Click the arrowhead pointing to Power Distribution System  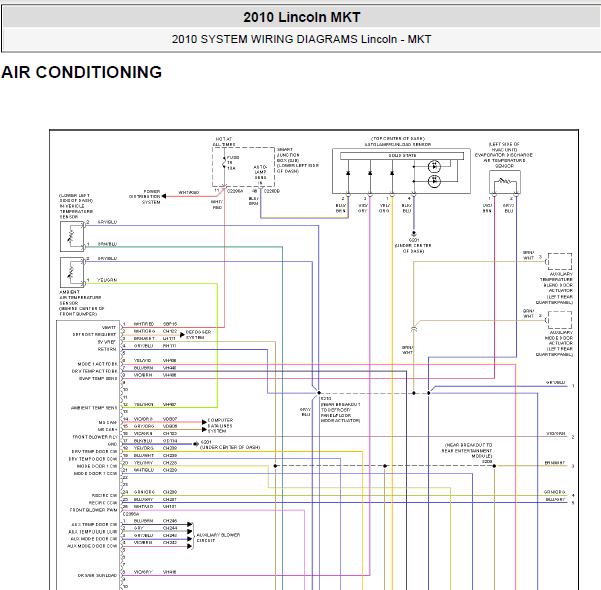tap(164, 196)
